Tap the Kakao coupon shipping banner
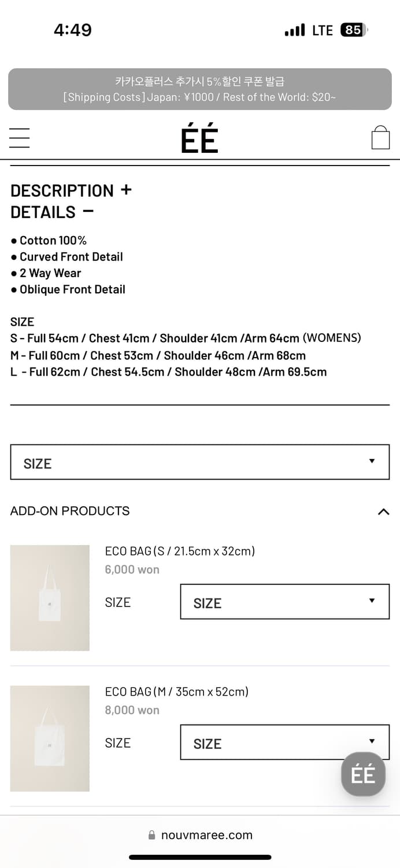The image size is (400, 868). click(x=200, y=89)
